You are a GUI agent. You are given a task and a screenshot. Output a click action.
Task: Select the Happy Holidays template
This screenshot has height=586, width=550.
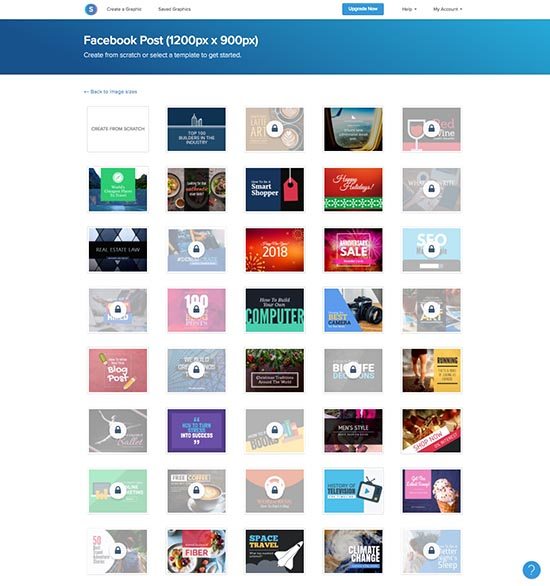[x=353, y=189]
